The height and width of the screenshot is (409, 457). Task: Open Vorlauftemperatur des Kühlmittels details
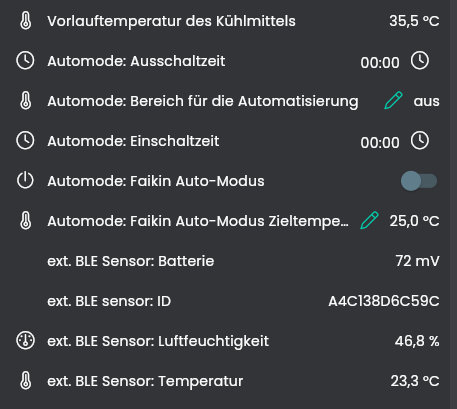click(228, 21)
